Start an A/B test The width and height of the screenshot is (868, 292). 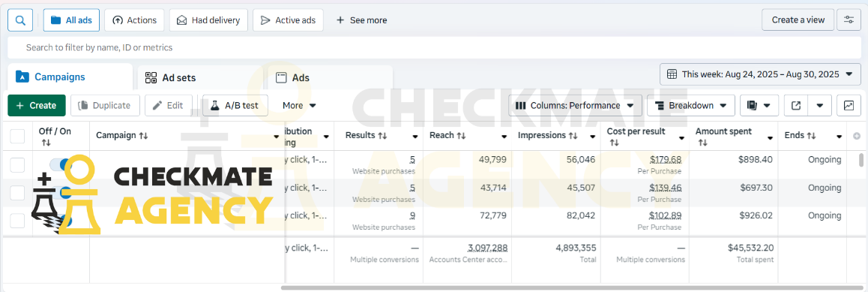pyautogui.click(x=235, y=105)
